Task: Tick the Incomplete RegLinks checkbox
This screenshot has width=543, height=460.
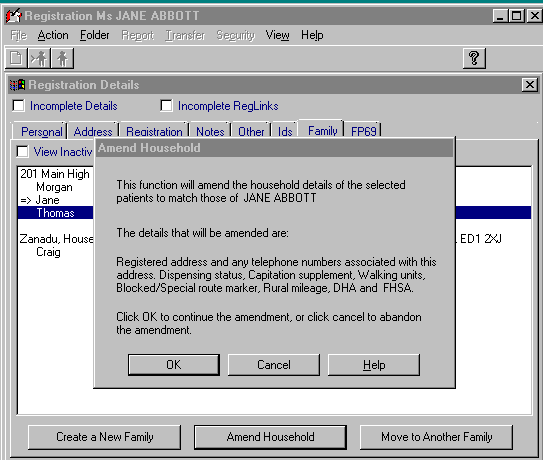Action: click(x=166, y=106)
